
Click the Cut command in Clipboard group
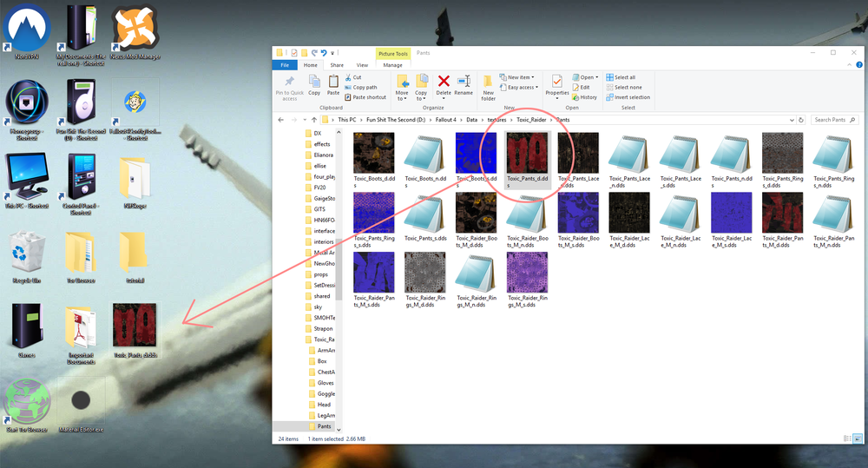[353, 77]
